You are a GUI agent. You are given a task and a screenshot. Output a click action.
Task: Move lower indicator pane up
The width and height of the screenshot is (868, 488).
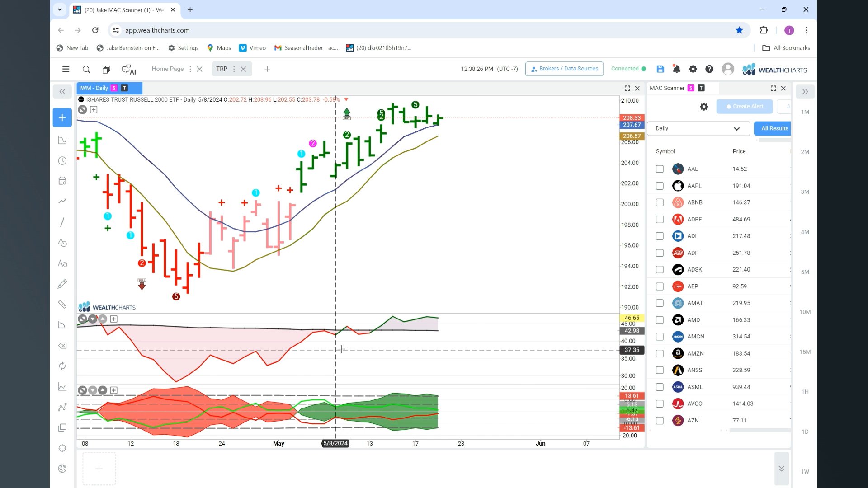pyautogui.click(x=103, y=390)
